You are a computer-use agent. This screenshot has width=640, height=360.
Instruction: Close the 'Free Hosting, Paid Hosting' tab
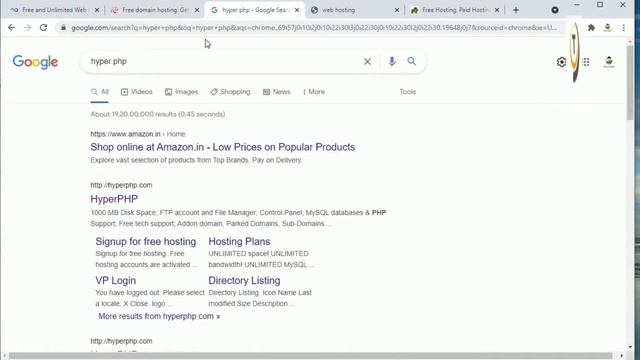(497, 10)
